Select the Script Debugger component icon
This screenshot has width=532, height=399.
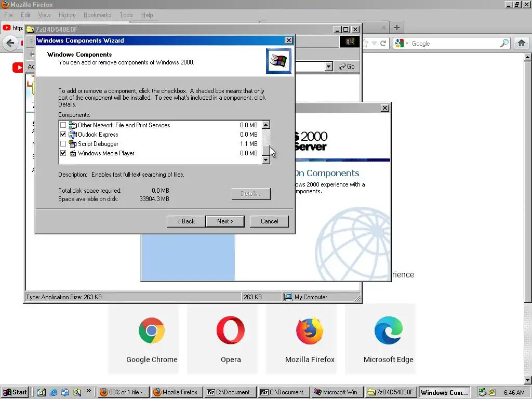(73, 144)
